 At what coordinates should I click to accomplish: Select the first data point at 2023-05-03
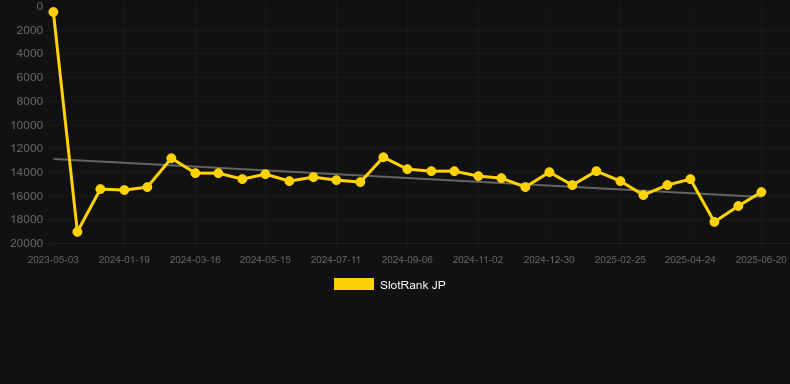tap(53, 12)
